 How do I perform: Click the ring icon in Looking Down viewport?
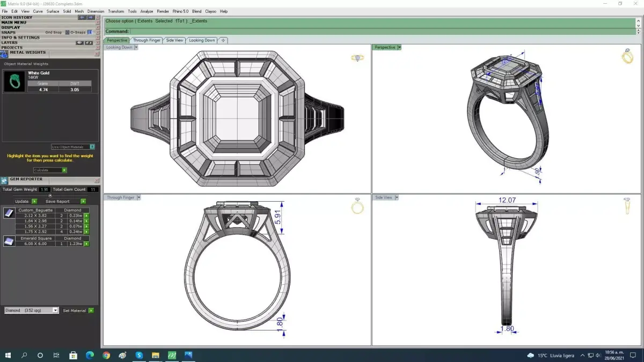click(x=357, y=57)
